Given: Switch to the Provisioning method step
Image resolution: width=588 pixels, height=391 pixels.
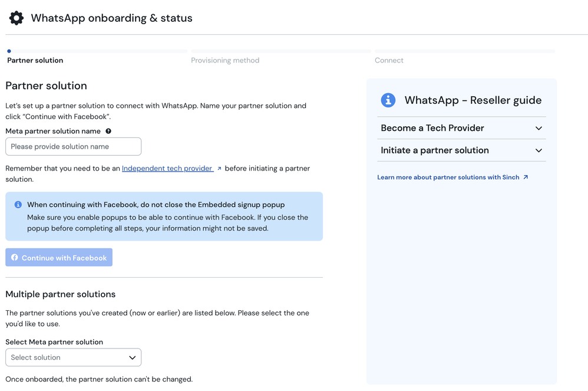Looking at the screenshot, I should [x=225, y=60].
